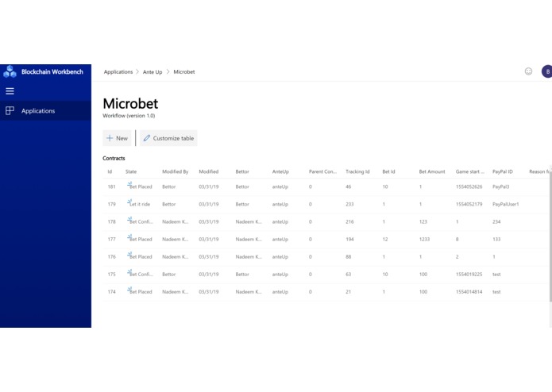The height and width of the screenshot is (392, 552).
Task: Select Bet Amount 123 cell
Action: click(x=423, y=222)
